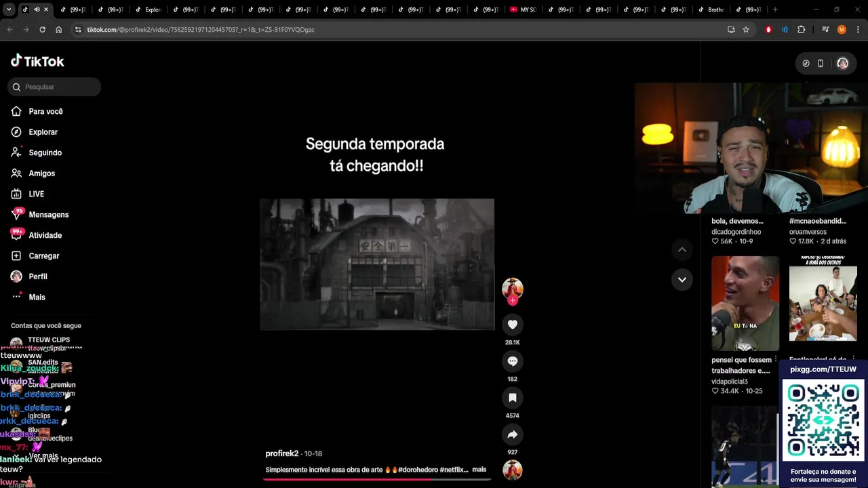
Task: Open the family dinner table video thumbnail
Action: (x=823, y=304)
